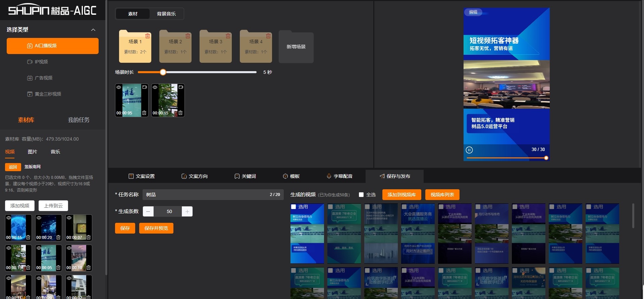Pause the preview video playback
This screenshot has height=299, width=644.
[469, 150]
